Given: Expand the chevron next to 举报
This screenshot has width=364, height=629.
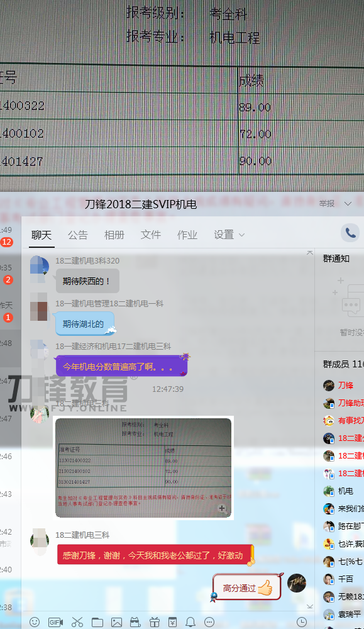Looking at the screenshot, I should (348, 204).
